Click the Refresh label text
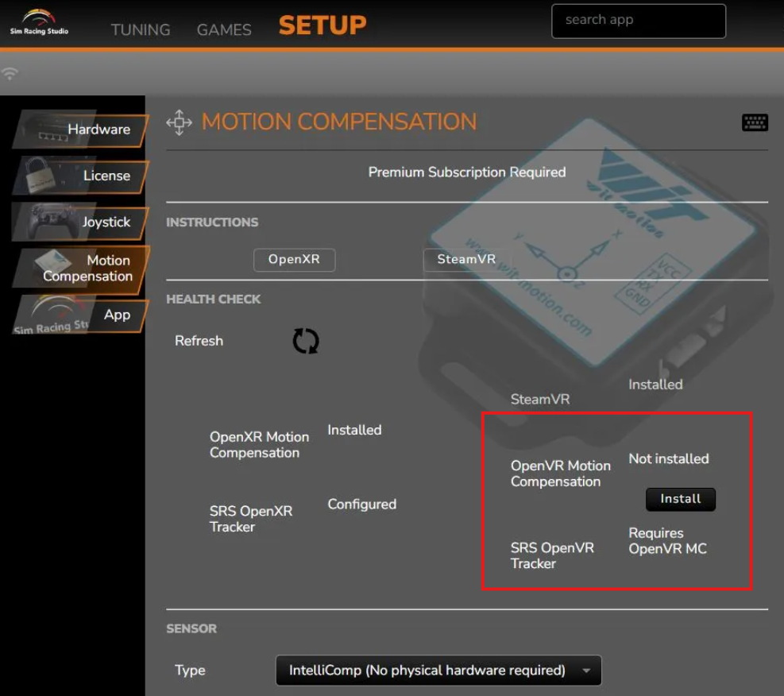 (x=199, y=341)
